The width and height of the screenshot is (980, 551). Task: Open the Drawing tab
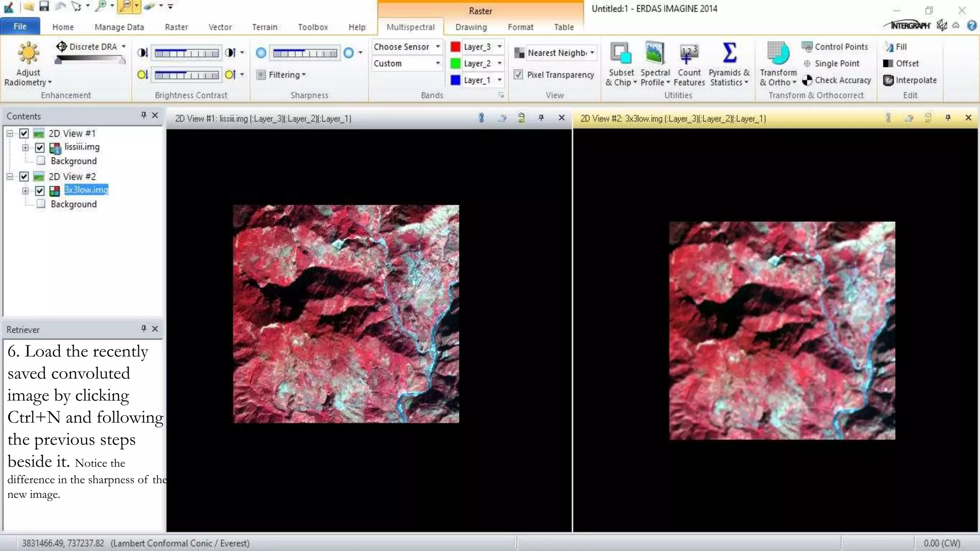click(471, 27)
